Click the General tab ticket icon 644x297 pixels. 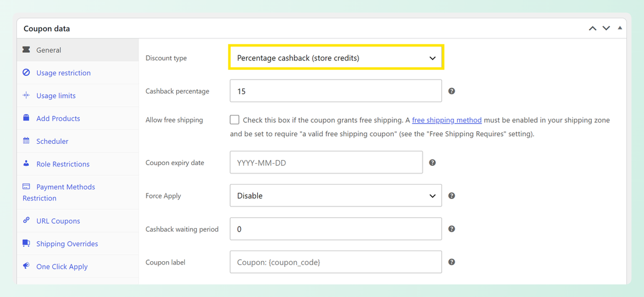pyautogui.click(x=26, y=50)
